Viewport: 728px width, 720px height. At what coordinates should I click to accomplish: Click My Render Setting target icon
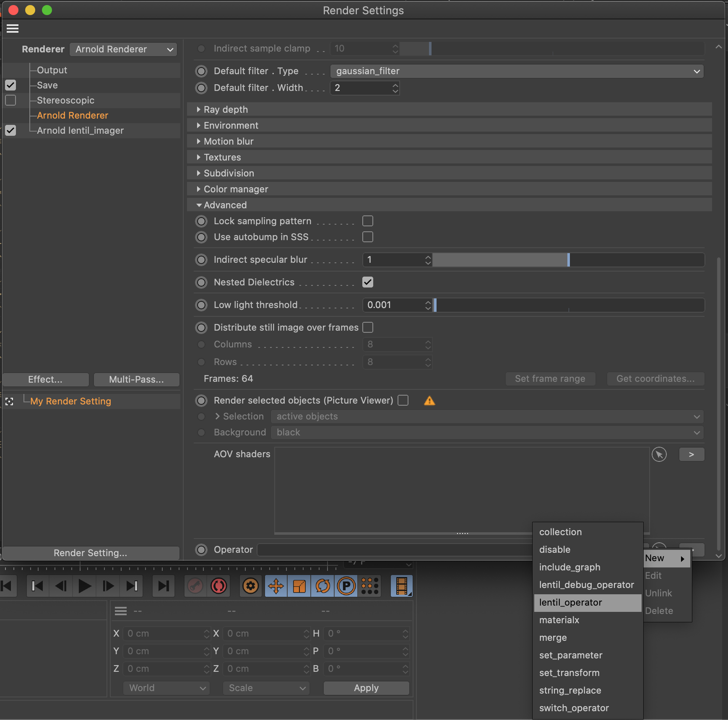click(x=9, y=401)
